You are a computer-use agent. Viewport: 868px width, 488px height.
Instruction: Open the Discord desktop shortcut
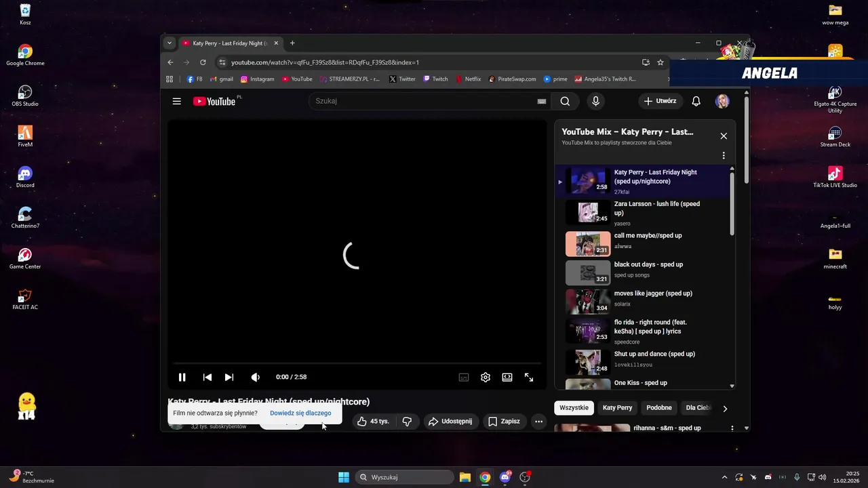(x=25, y=177)
